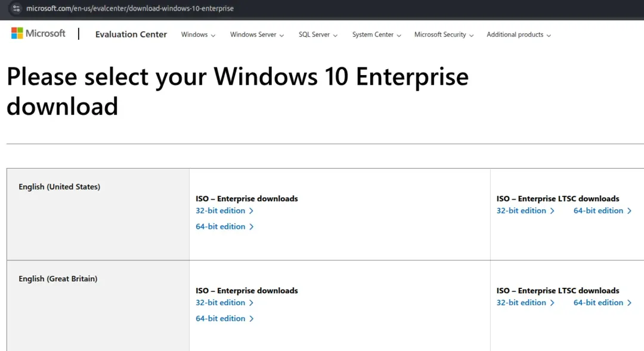Open the System Center dropdown
The height and width of the screenshot is (351, 644).
pos(376,35)
